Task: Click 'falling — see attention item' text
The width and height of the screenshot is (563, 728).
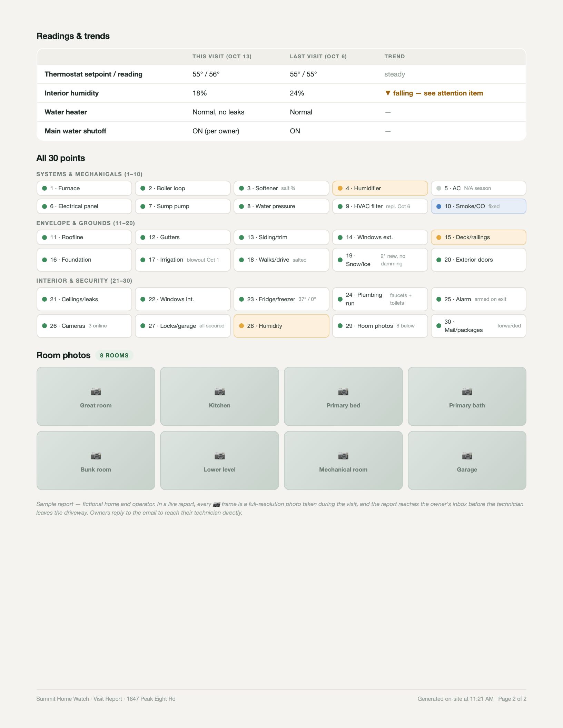Action: pos(438,93)
